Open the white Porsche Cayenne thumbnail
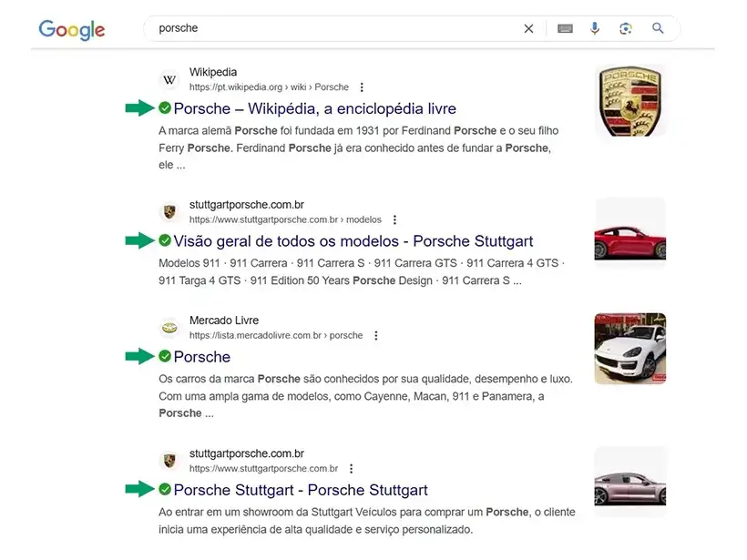Screen dimensions: 747x560 630,349
